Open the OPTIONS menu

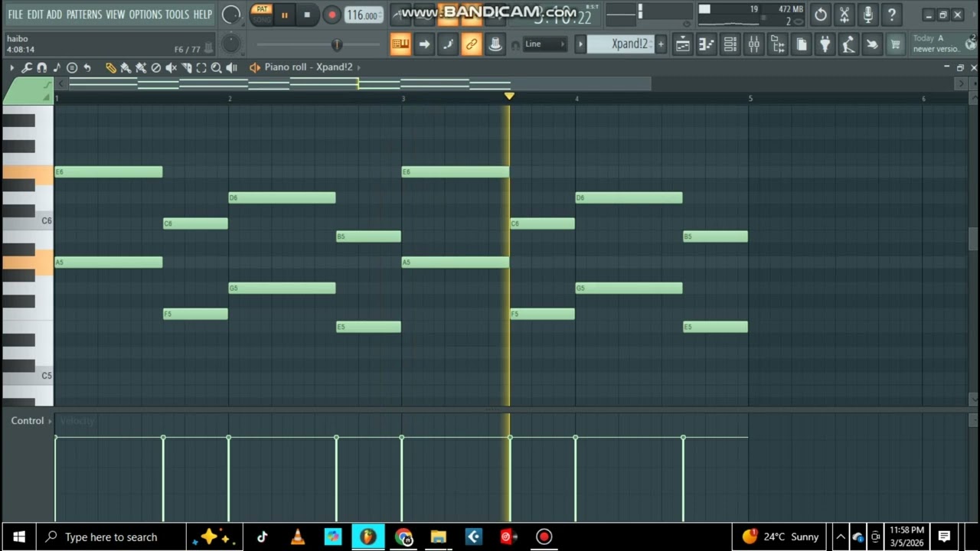(145, 15)
